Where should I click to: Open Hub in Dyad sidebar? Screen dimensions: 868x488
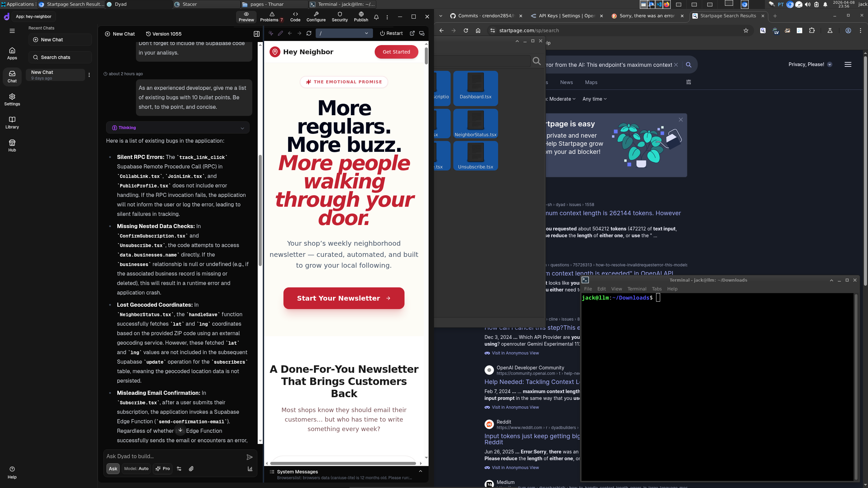point(12,146)
